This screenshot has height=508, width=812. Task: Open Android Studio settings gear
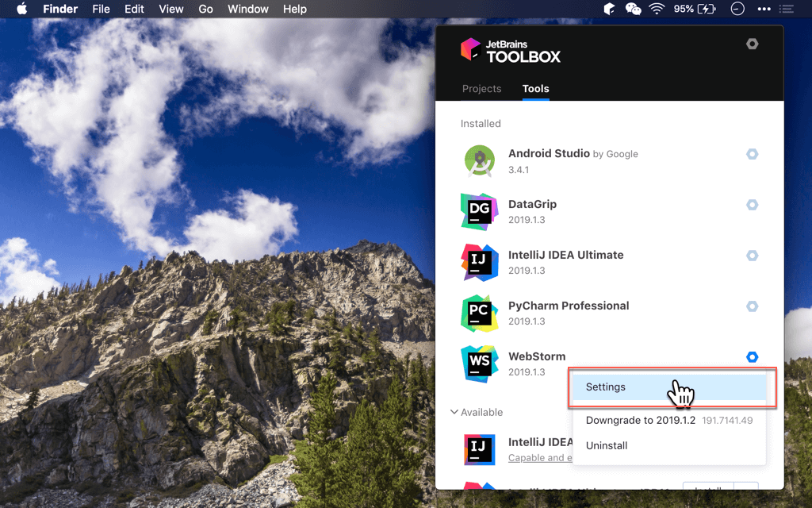(752, 154)
